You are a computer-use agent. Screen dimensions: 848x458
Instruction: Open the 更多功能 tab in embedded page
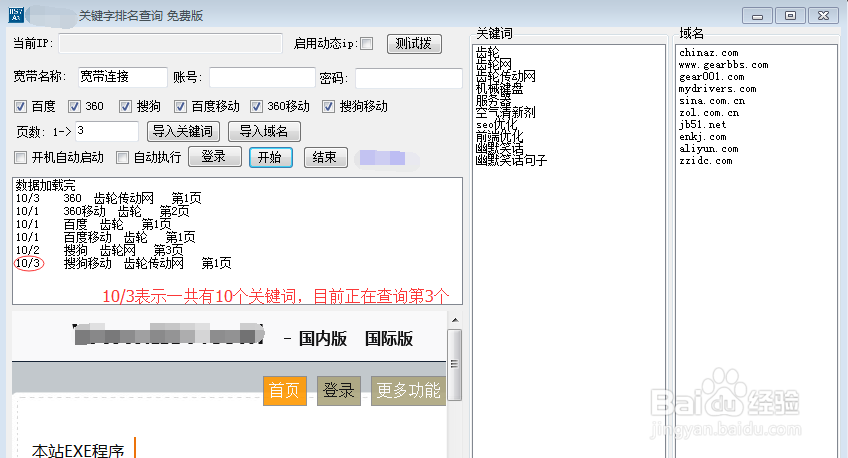[408, 390]
